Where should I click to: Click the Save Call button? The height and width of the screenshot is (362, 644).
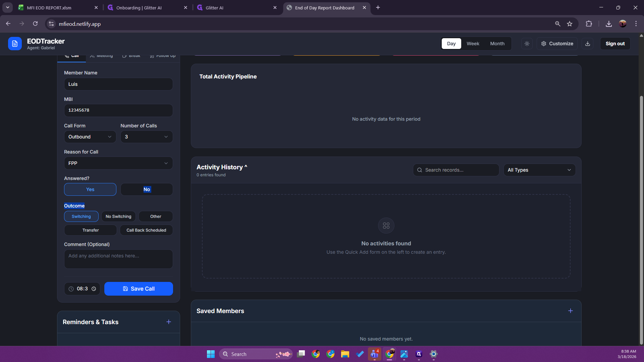point(139,289)
